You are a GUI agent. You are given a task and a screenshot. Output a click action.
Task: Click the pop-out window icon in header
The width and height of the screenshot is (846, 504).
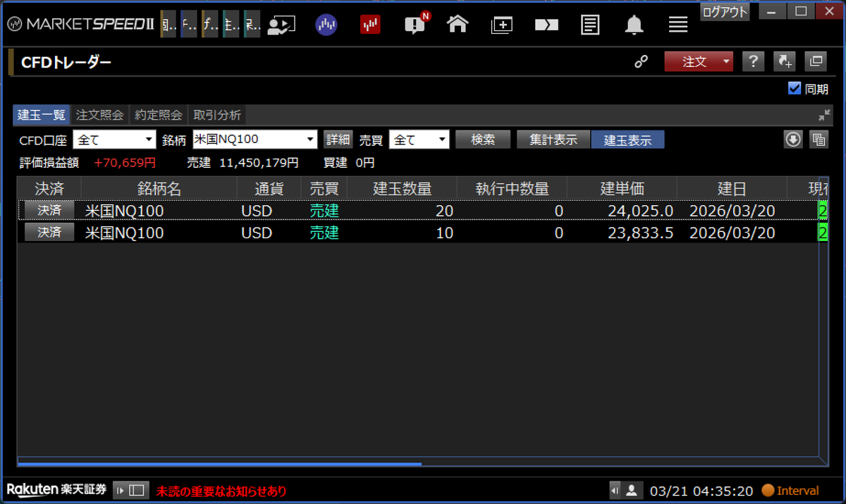click(x=816, y=62)
